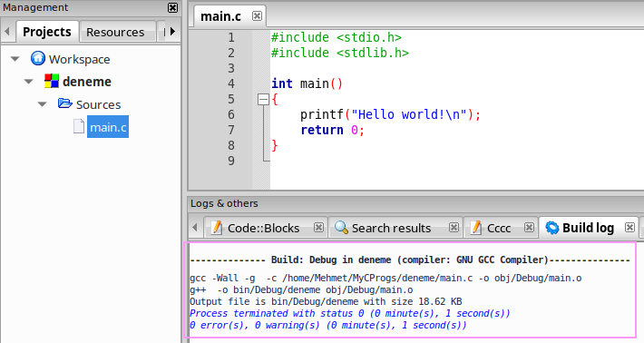Click the Build: Debug in deneme header line

pyautogui.click(x=410, y=260)
